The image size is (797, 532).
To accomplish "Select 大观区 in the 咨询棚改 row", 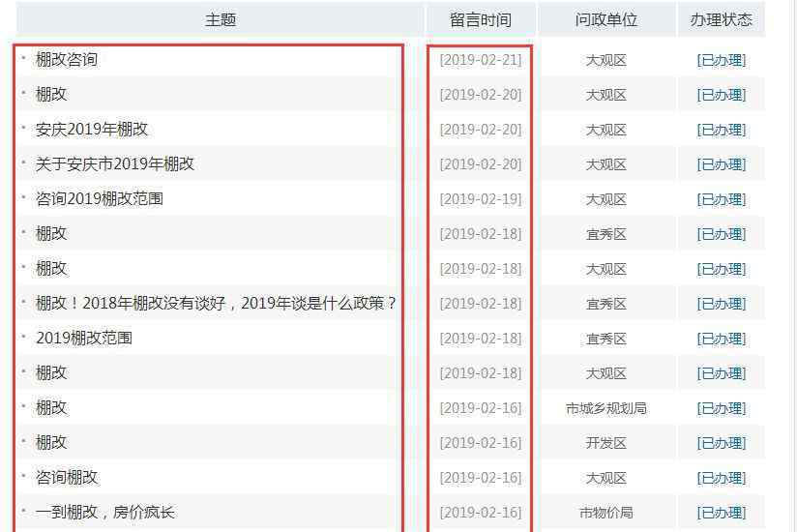I will coord(605,478).
